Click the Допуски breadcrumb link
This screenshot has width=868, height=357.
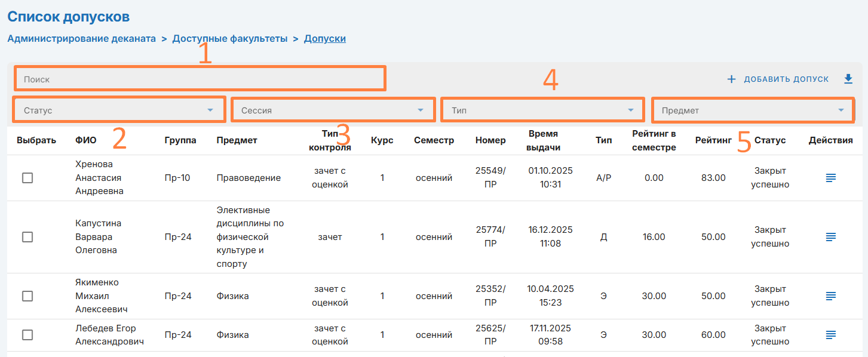point(325,39)
